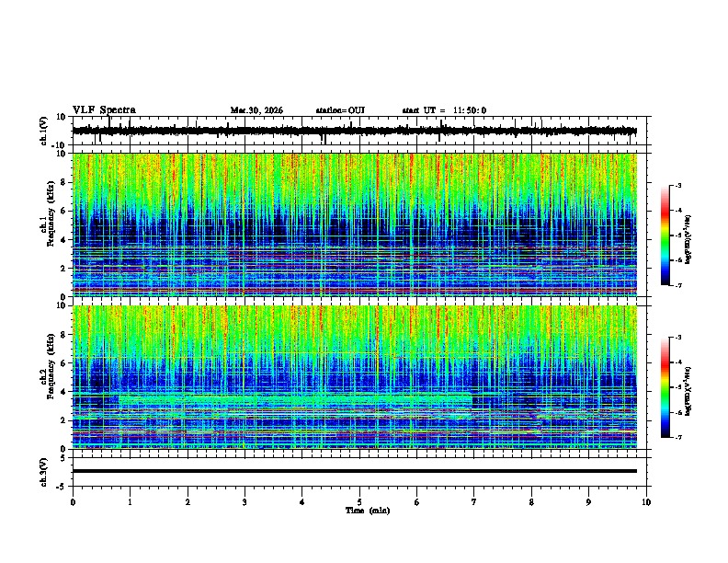This screenshot has width=728, height=563.
Task: Click the ch.1 spectrogram image
Action: pyautogui.click(x=354, y=224)
